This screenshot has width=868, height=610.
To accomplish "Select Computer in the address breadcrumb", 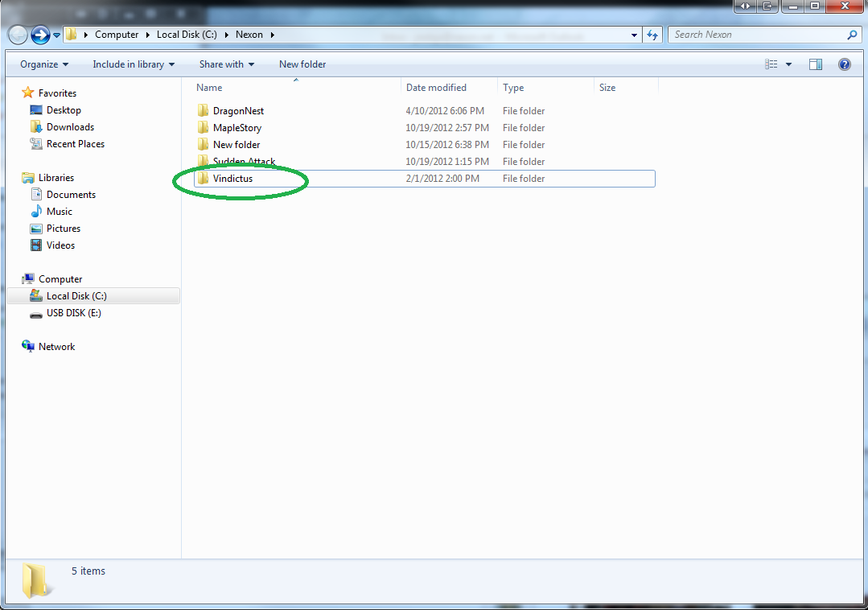I will click(117, 35).
